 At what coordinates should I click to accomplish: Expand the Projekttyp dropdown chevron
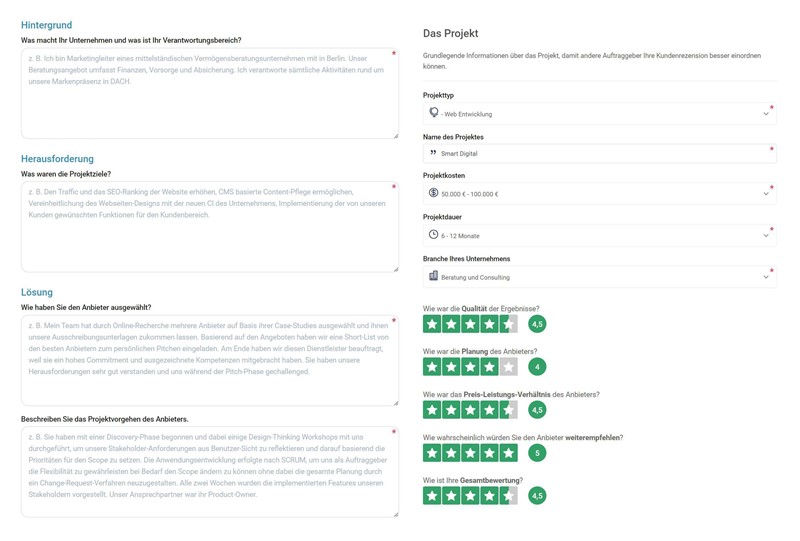tap(766, 114)
